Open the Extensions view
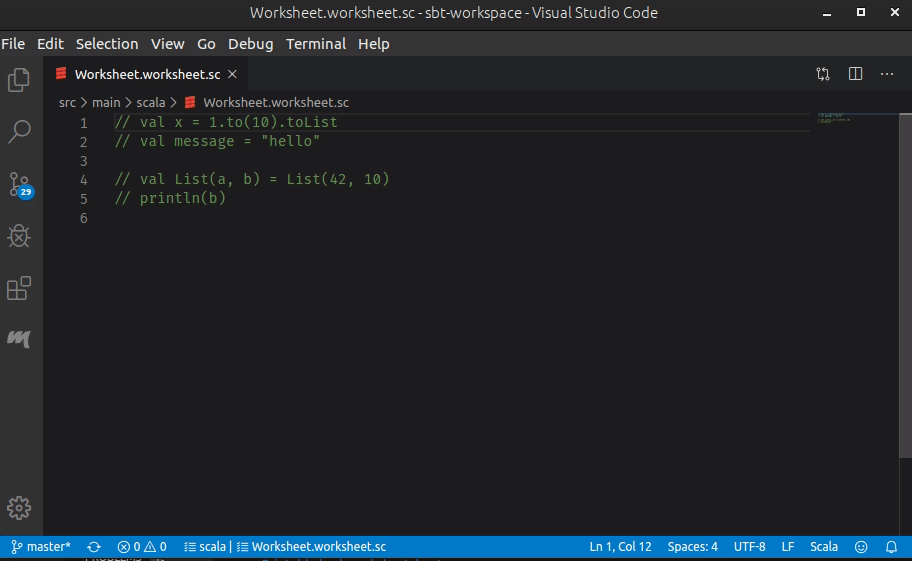Screen dimensions: 912x561 pyautogui.click(x=19, y=288)
